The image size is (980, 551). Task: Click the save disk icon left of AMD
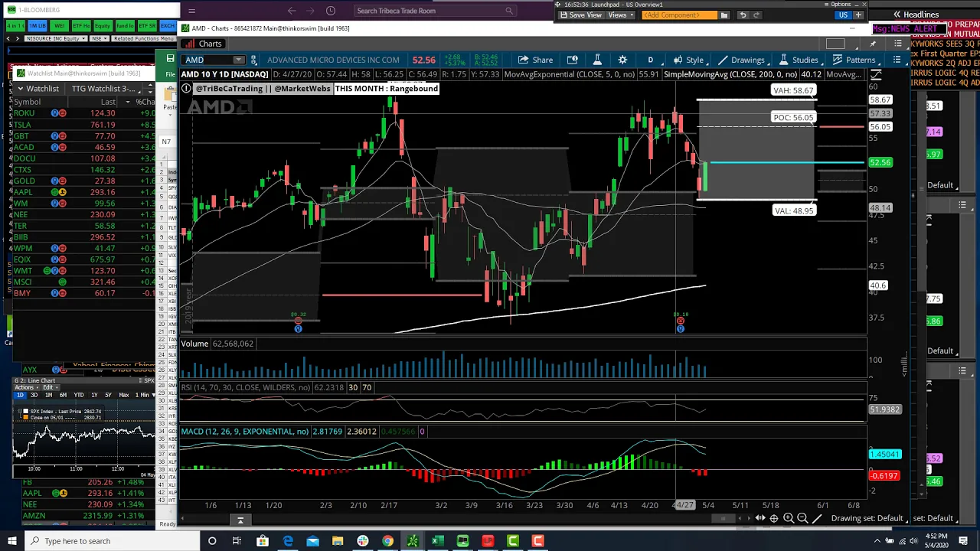pyautogui.click(x=170, y=59)
